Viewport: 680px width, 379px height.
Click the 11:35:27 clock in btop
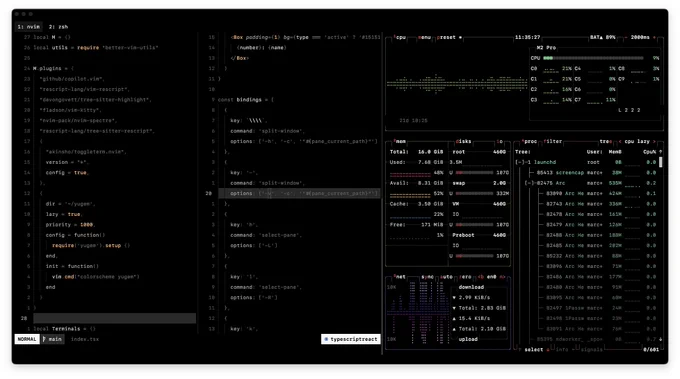527,37
